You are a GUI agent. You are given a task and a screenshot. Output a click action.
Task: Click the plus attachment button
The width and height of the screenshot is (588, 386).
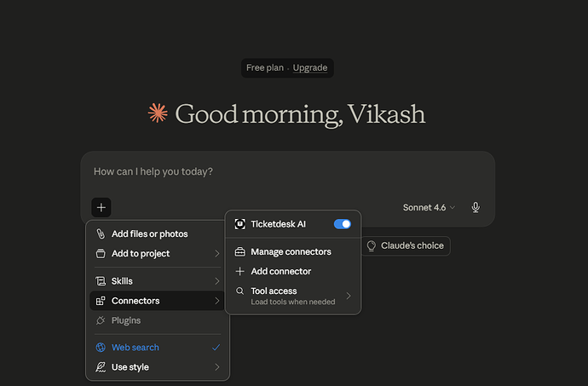(101, 207)
